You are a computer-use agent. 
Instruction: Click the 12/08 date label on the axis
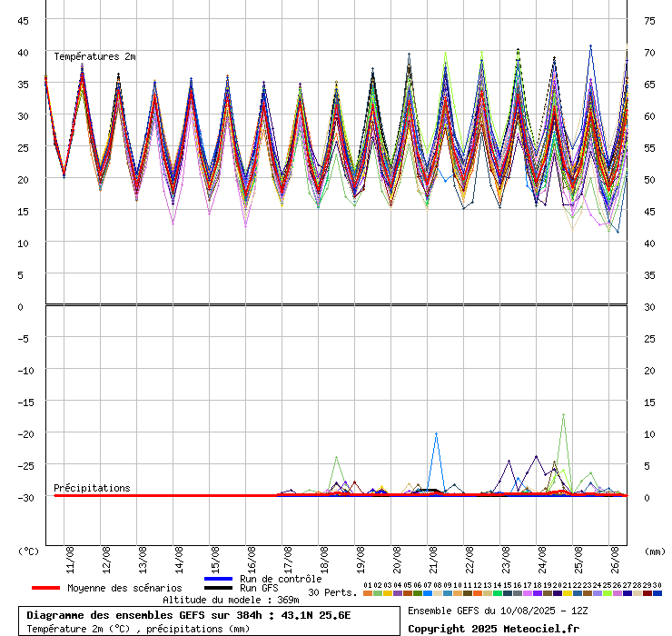coord(106,560)
